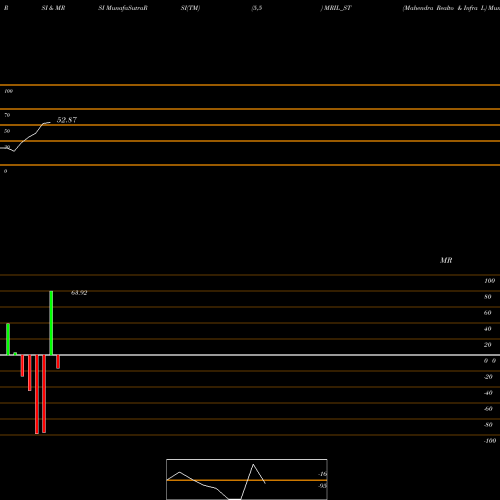Click the 52.87 RSI value label
Screen dimensions: 500x500
(67, 120)
